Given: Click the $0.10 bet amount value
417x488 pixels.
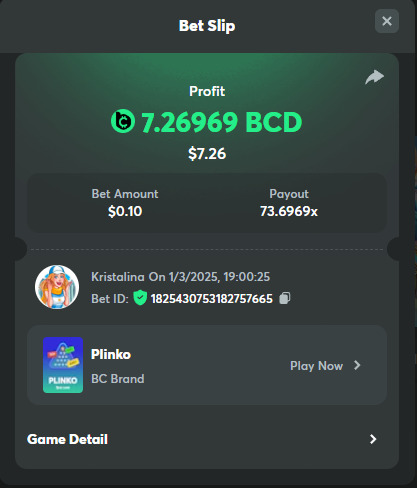Looking at the screenshot, I should [x=125, y=211].
